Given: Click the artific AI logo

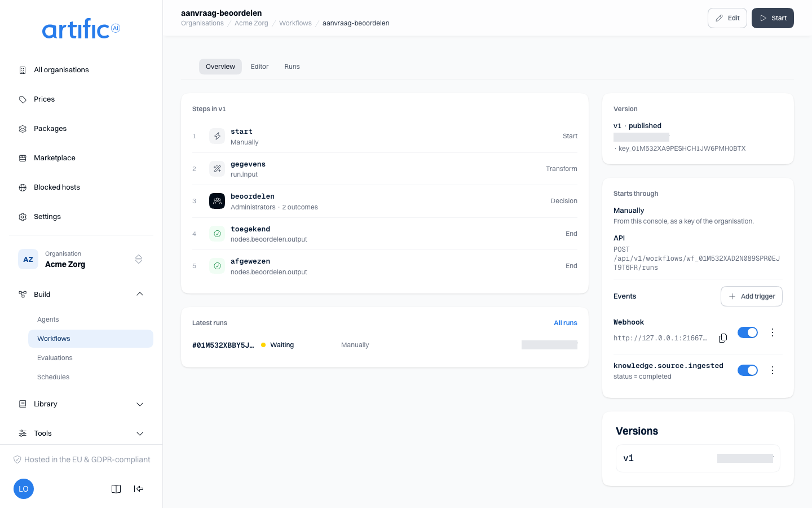Looking at the screenshot, I should point(81,29).
